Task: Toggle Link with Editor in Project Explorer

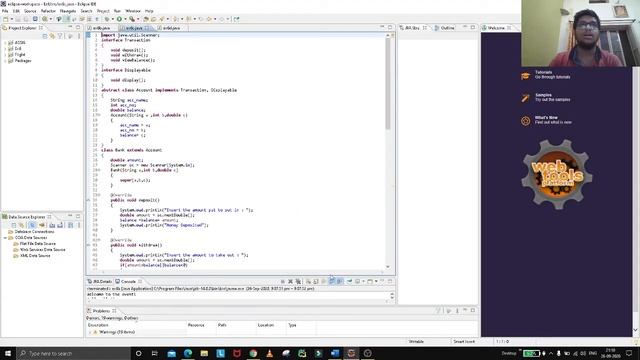Action: point(52,36)
